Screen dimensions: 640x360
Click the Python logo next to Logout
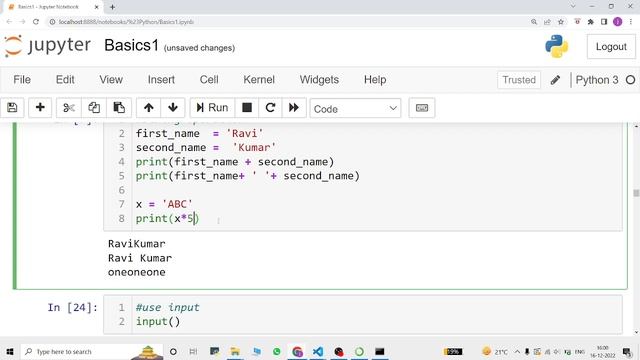click(x=556, y=46)
